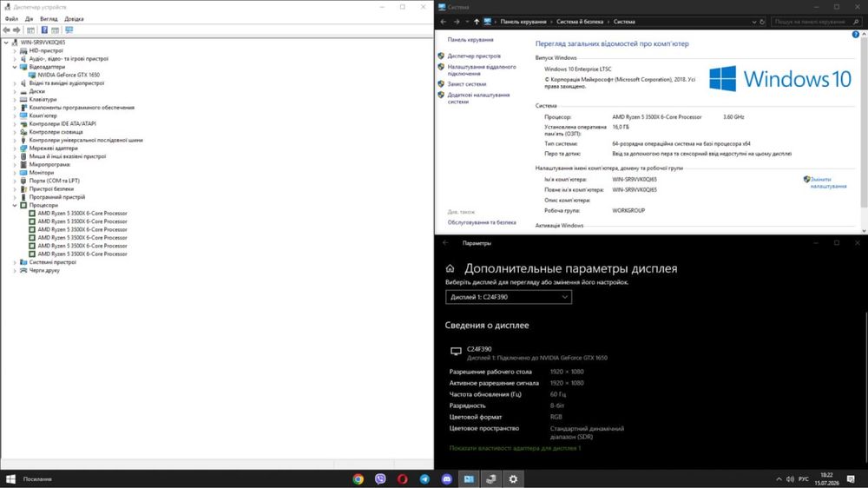Screen dimensions: 868x488
Task: Open Discord from the taskbar
Action: click(447, 479)
